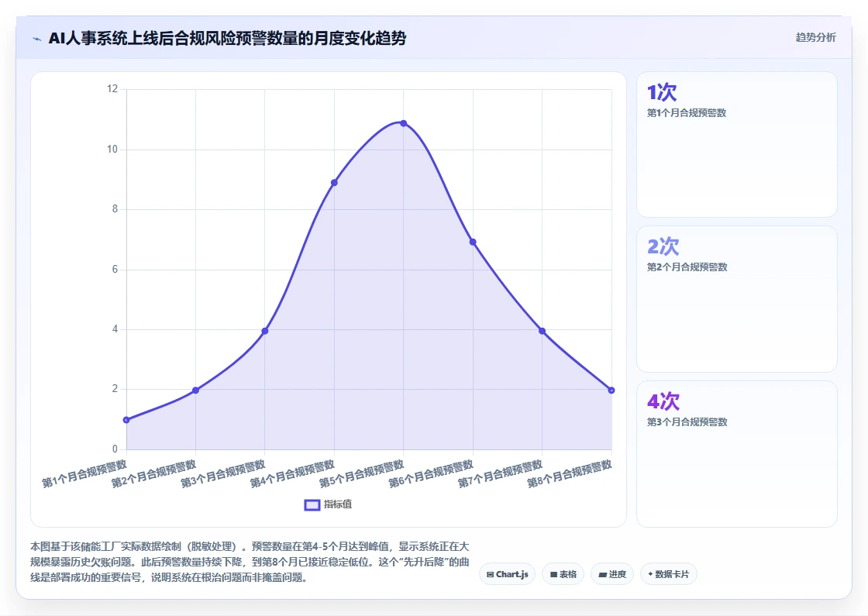Click x-axis label 第5个月合规预警数

pos(361,473)
